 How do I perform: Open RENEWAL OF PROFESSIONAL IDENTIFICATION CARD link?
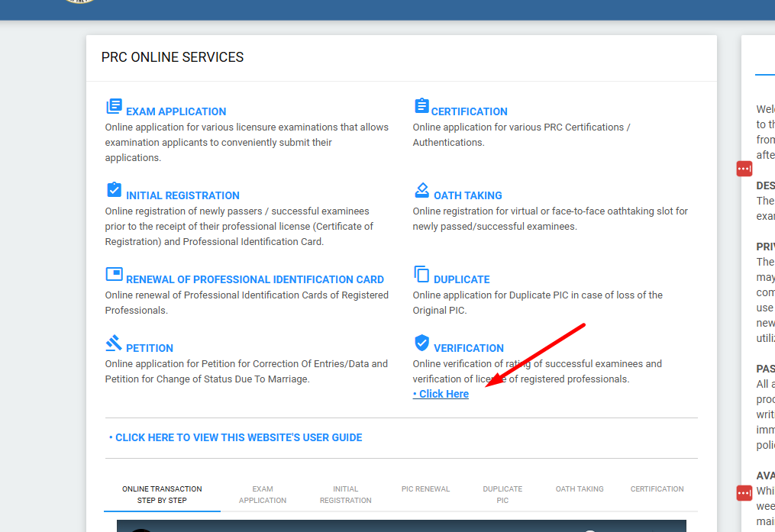(255, 279)
